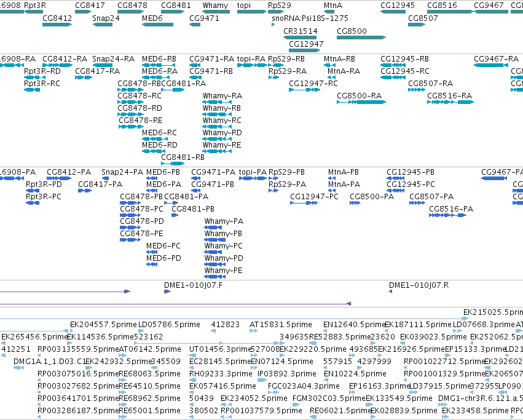The width and height of the screenshot is (523, 420).
Task: Select EST EK215025.5prime label
Action: 493,312
